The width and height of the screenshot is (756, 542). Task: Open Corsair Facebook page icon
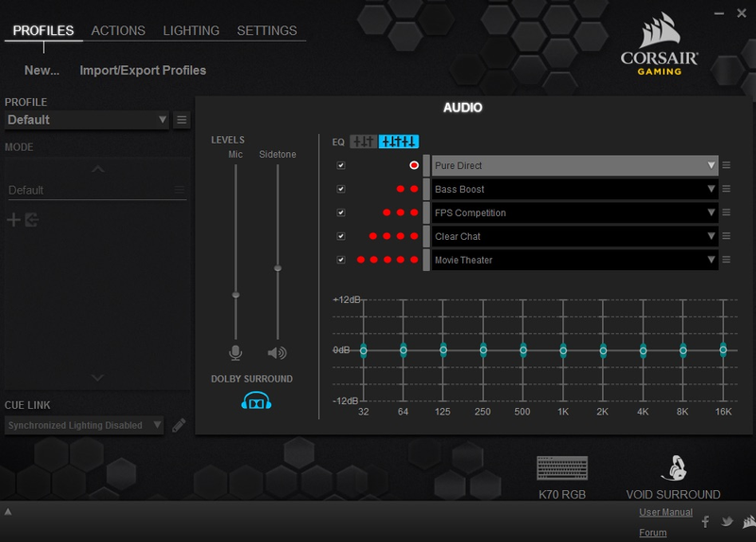(x=705, y=521)
